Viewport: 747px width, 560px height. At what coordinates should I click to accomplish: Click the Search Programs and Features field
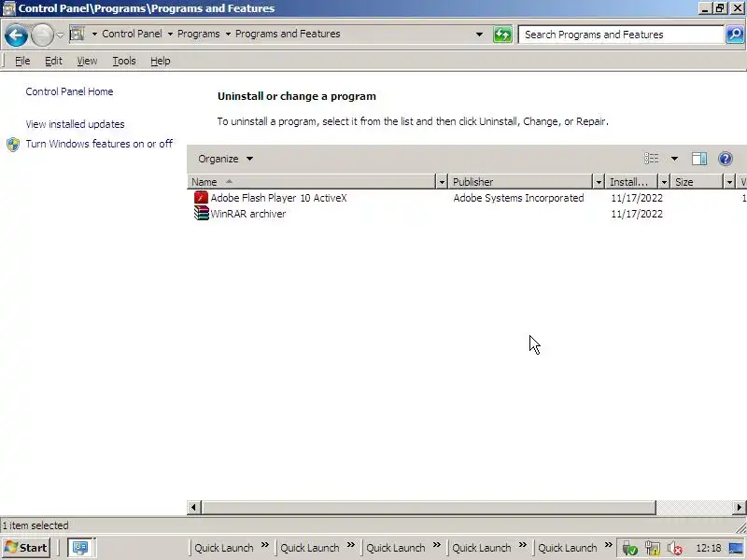coord(621,35)
